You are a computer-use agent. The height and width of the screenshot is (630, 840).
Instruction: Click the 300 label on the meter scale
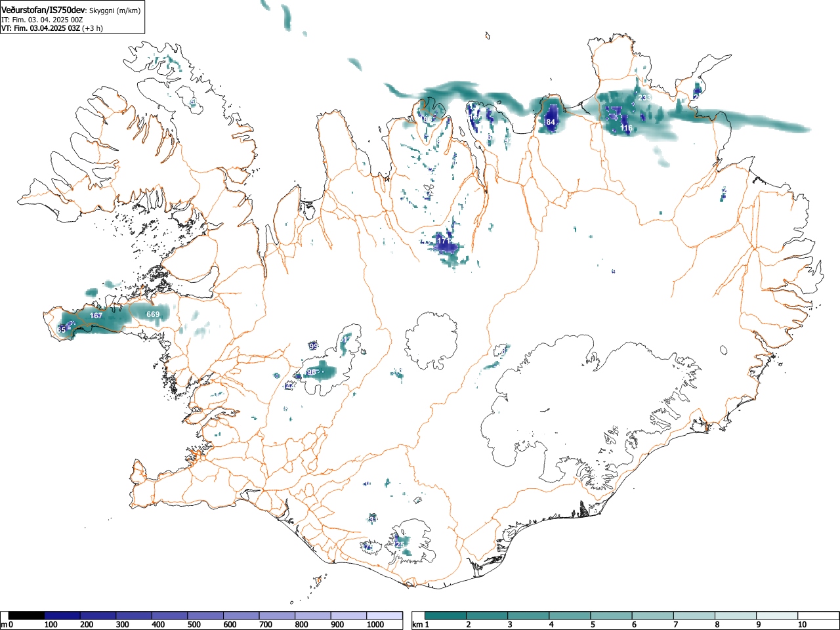coord(123,625)
